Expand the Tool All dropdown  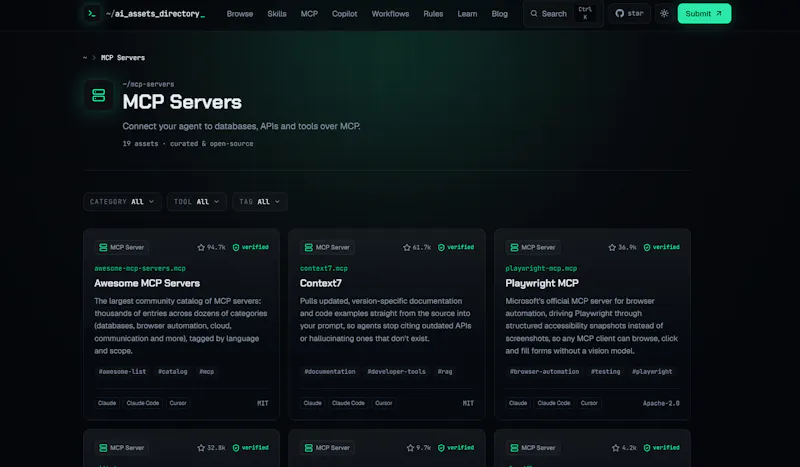click(196, 202)
